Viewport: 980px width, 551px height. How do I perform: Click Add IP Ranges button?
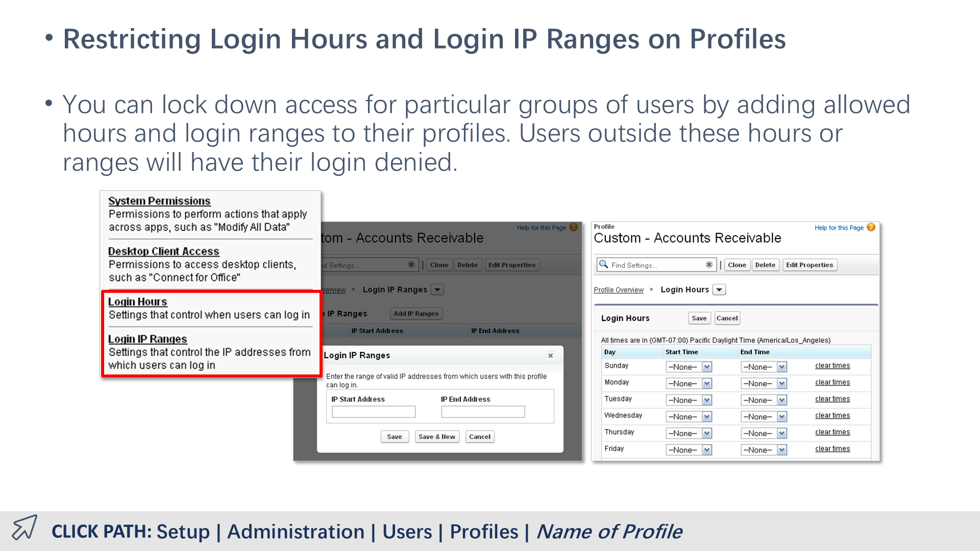(x=416, y=314)
